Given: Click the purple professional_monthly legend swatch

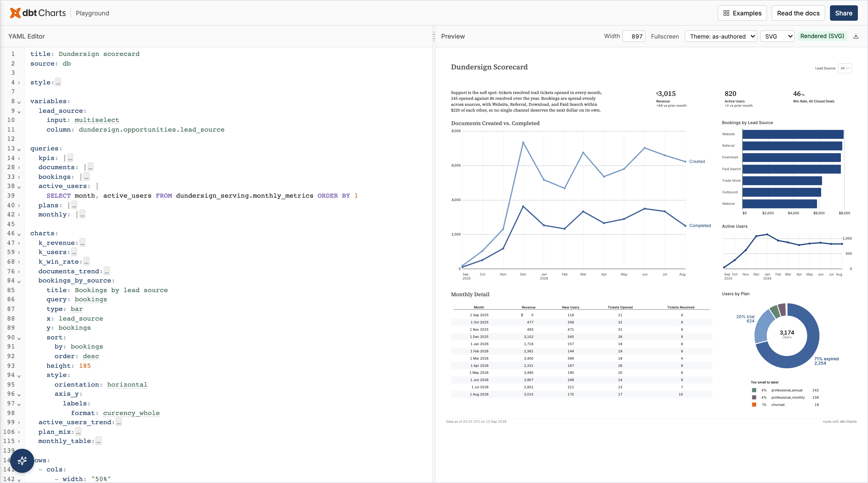Looking at the screenshot, I should point(754,397).
